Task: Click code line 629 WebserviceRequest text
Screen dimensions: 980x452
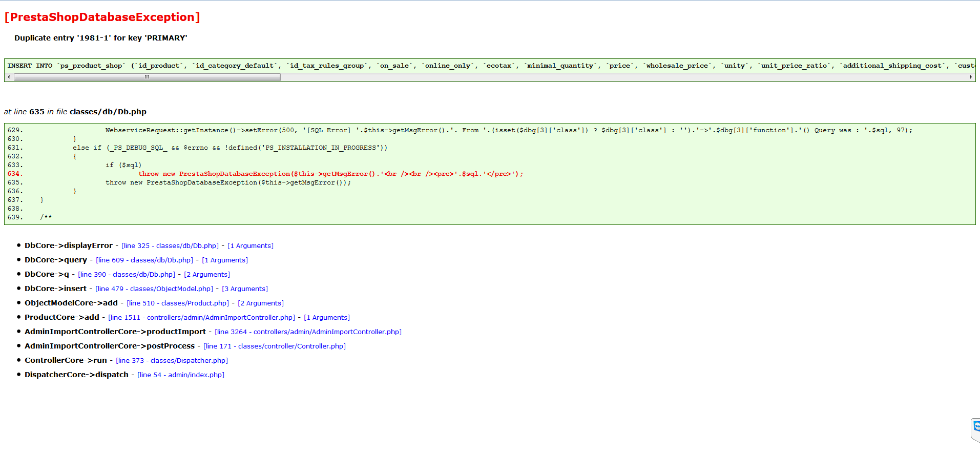Action: [x=509, y=130]
